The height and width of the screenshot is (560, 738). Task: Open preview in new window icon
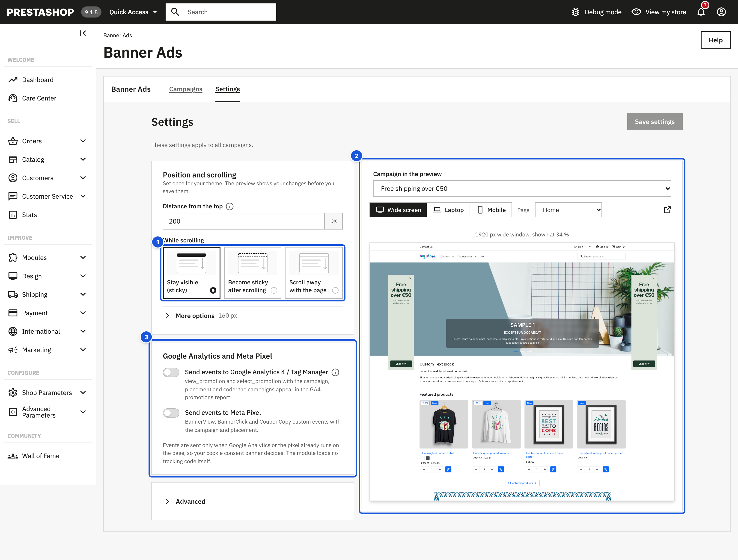(667, 210)
